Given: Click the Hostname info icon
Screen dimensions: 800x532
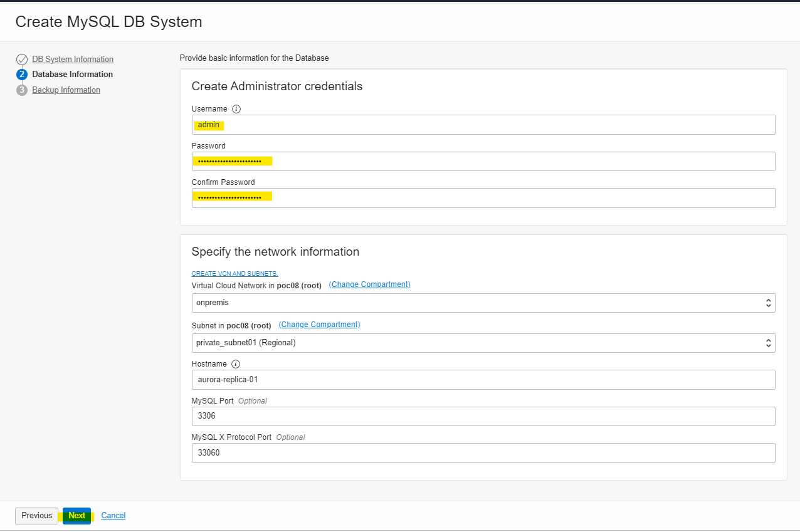Looking at the screenshot, I should pos(236,364).
